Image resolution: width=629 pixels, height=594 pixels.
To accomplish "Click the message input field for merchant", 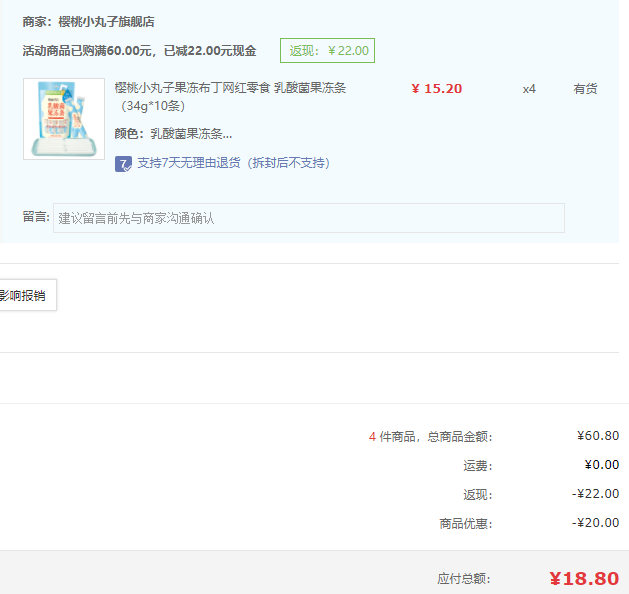I will pos(309,218).
